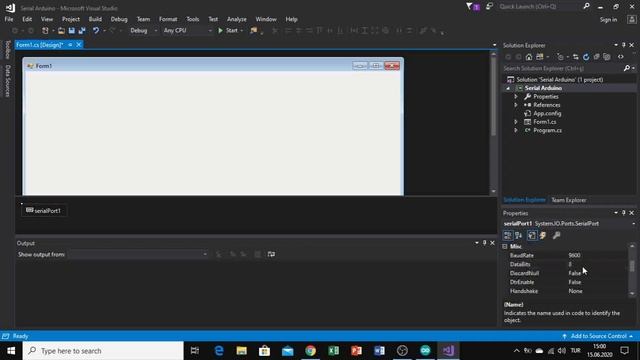Pin the Output panel with auto hide
The image size is (640, 360).
[x=484, y=243]
